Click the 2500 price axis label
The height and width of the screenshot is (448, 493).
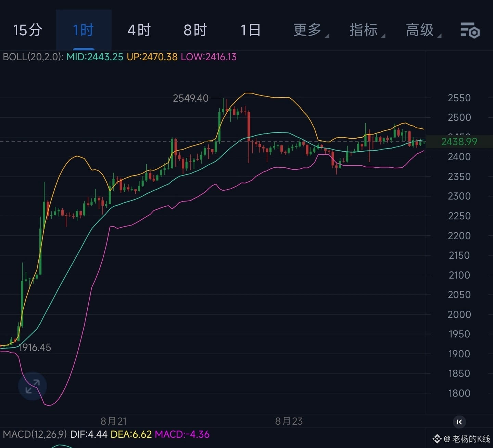click(x=459, y=117)
